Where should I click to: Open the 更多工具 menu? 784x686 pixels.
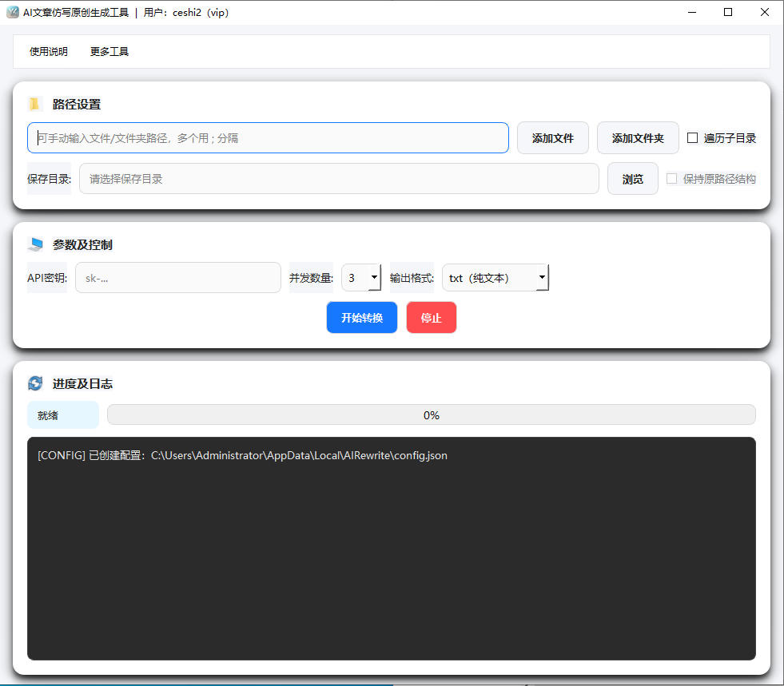coord(109,51)
